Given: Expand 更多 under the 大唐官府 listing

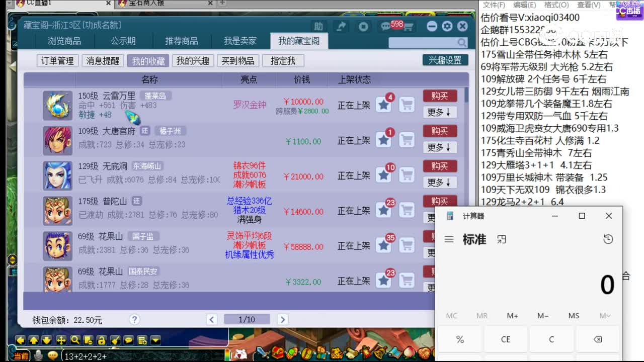Looking at the screenshot, I should coord(439,147).
